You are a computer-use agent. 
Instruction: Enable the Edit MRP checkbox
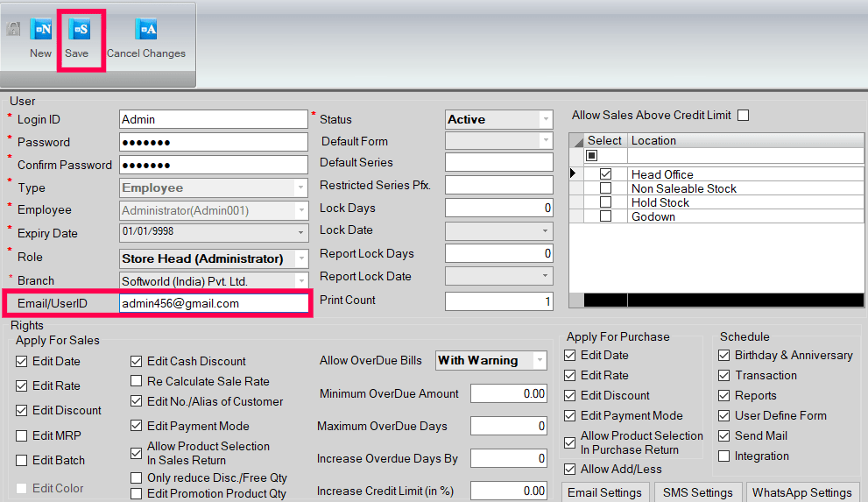point(22,435)
